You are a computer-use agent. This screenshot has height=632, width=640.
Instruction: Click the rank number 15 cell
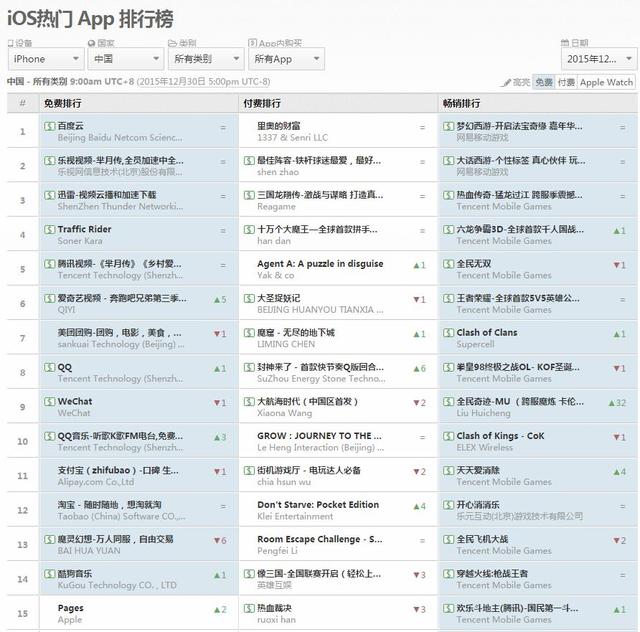23,614
